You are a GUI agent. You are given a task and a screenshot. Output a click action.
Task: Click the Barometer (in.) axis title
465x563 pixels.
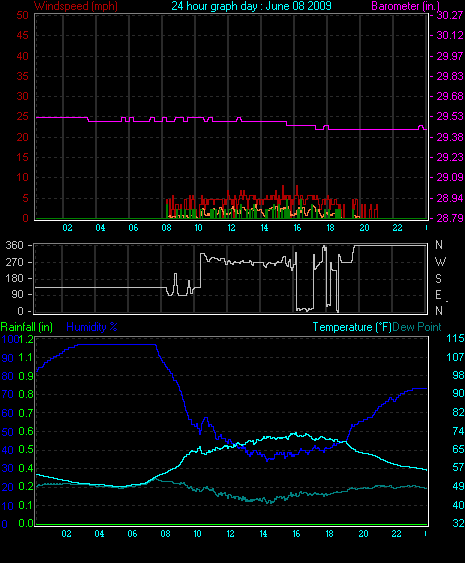pos(405,6)
